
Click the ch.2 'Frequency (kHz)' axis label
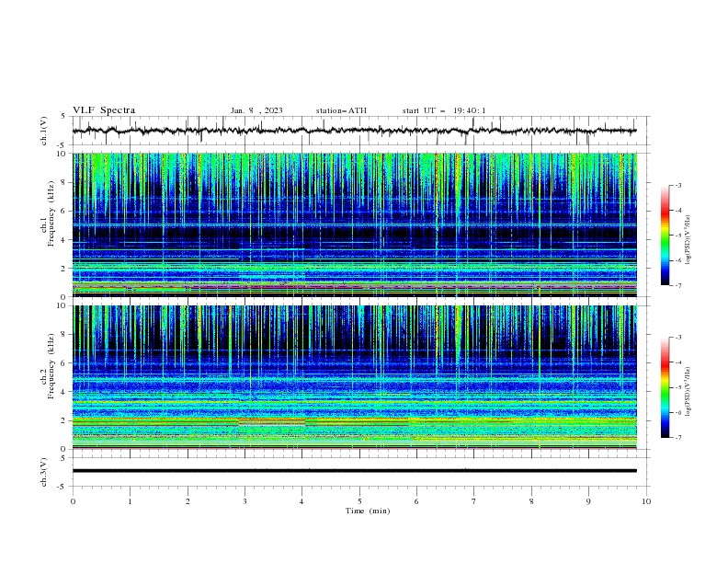51,366
